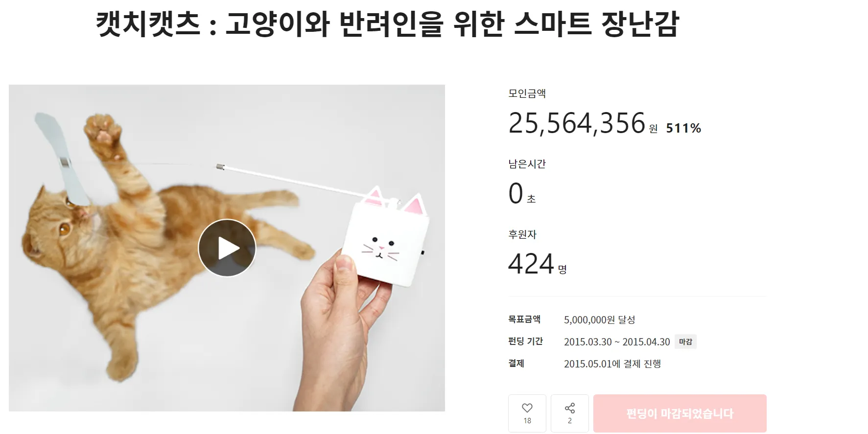Image resolution: width=868 pixels, height=434 pixels.
Task: Click the 목표금액 label
Action: (524, 320)
